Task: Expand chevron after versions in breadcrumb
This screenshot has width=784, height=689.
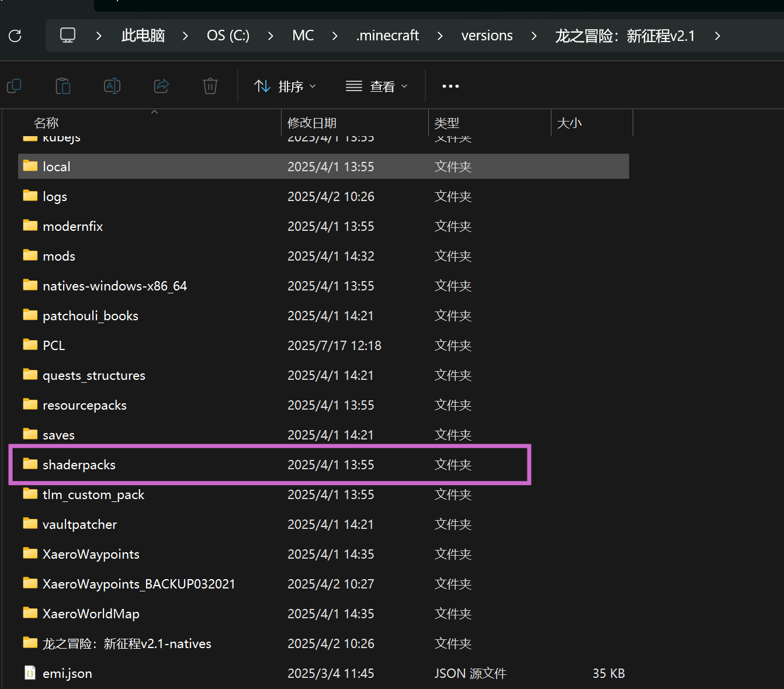Action: pos(534,36)
